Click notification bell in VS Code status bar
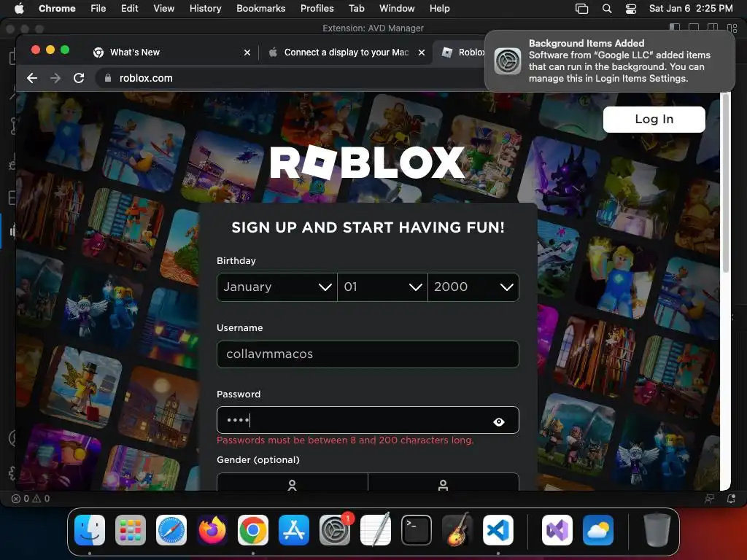Viewport: 747px width, 560px height. pos(731,499)
